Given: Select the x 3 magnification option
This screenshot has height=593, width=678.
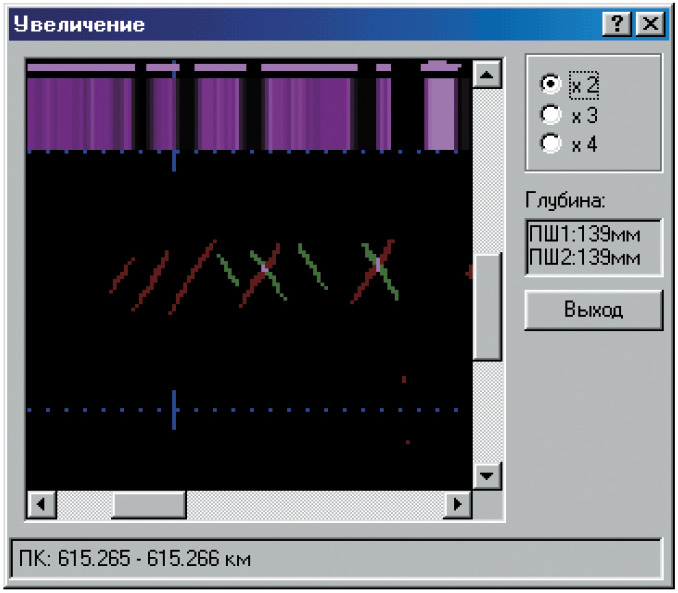Looking at the screenshot, I should pos(551,115).
